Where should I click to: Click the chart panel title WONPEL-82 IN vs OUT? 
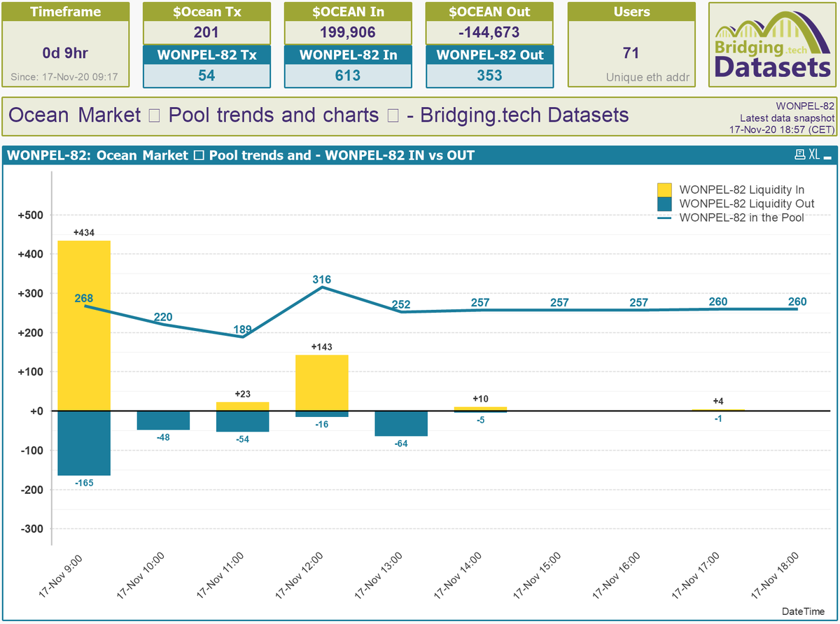point(241,155)
